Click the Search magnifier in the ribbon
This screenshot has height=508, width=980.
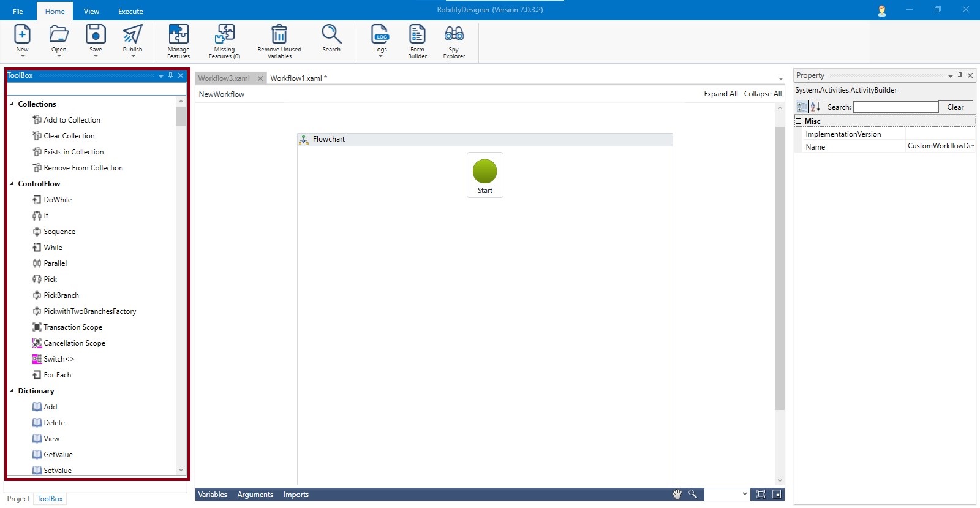pyautogui.click(x=331, y=34)
